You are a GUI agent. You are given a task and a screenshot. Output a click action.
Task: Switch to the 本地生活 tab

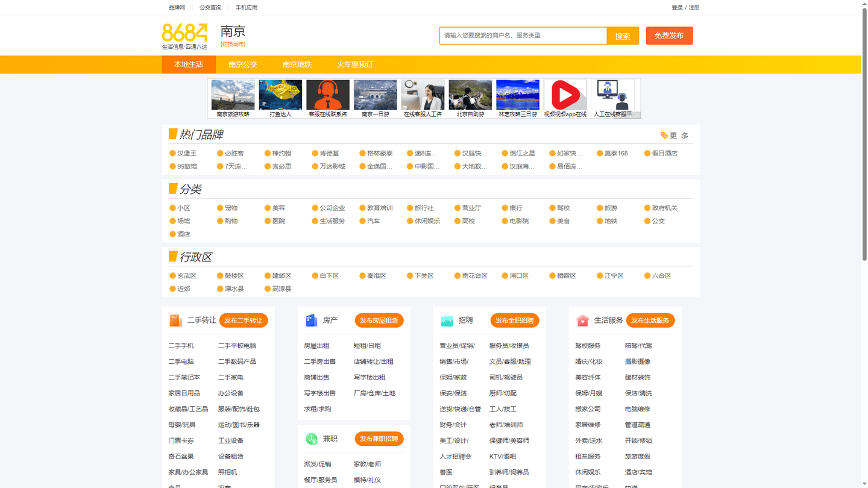189,64
